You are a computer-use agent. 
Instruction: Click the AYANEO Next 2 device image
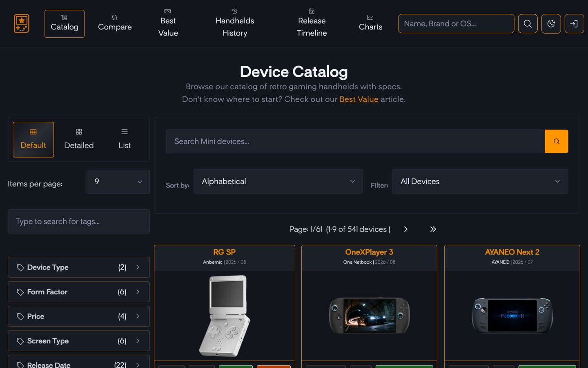(x=512, y=315)
